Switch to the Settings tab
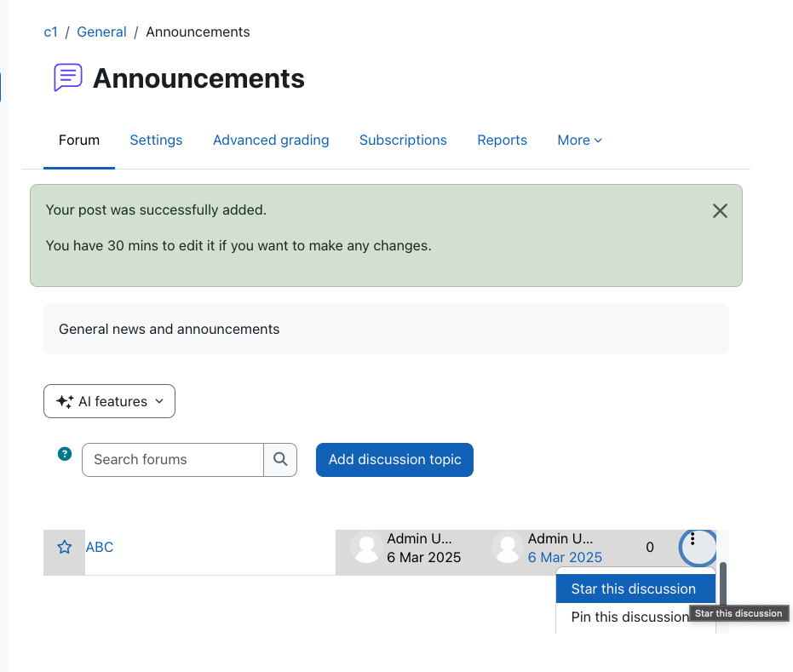The width and height of the screenshot is (793, 672). (x=156, y=140)
